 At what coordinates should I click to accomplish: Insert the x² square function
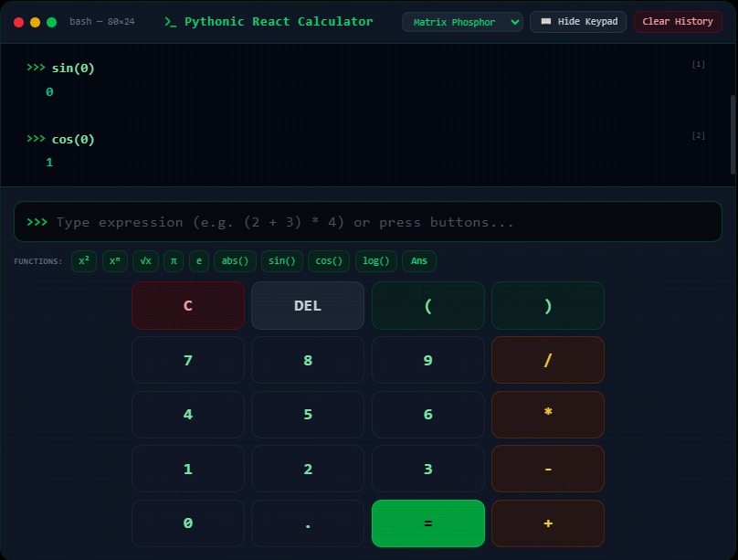coord(84,261)
